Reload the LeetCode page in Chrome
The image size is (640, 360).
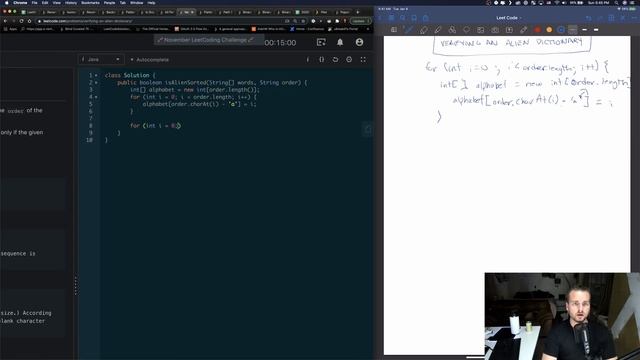coord(21,21)
